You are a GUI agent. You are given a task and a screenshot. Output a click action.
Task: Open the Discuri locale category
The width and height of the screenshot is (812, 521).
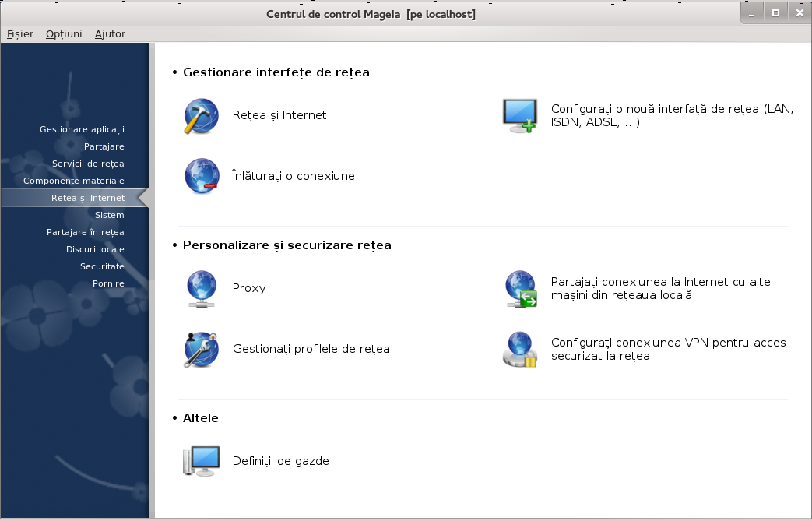point(95,249)
